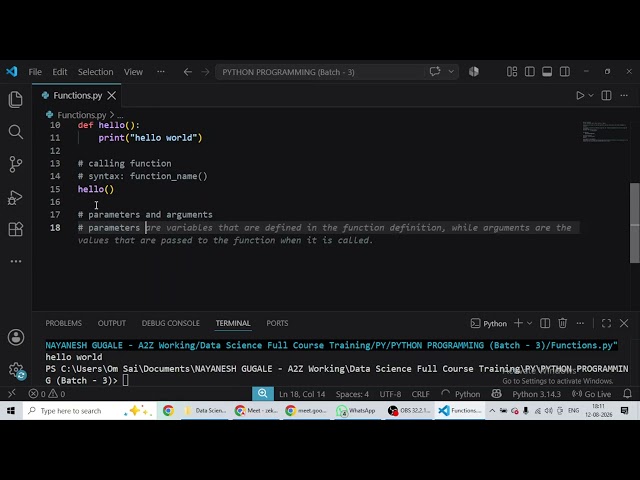640x480 pixels.
Task: Show additional activity bar views
Action: tap(16, 261)
